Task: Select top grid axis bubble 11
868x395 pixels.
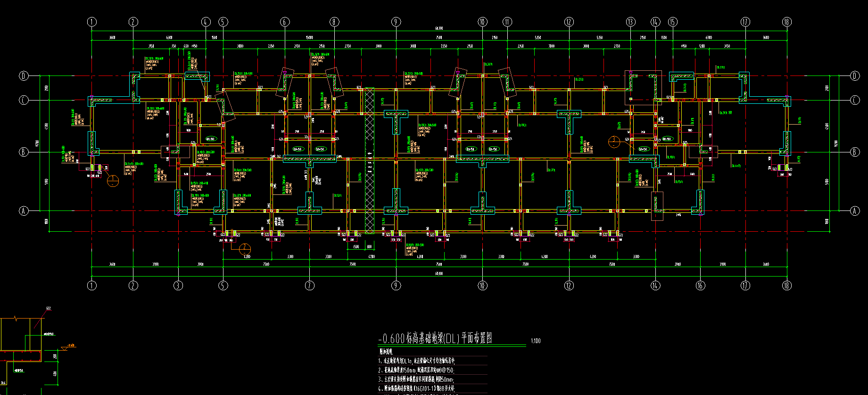Action: [x=507, y=22]
